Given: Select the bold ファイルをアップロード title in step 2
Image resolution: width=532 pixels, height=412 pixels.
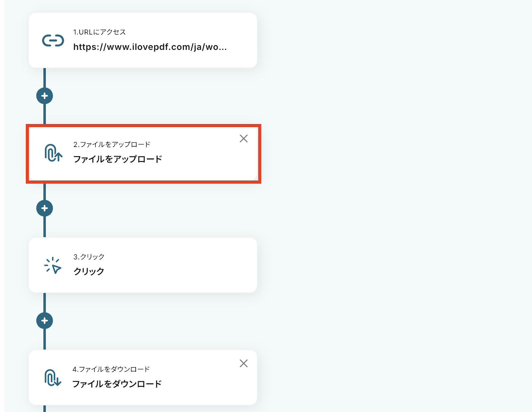Looking at the screenshot, I should click(118, 159).
